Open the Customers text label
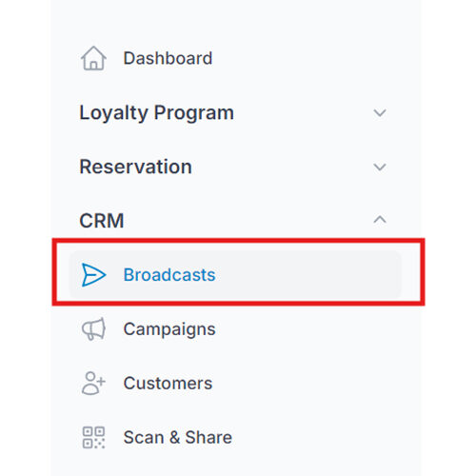The width and height of the screenshot is (476, 476). click(x=168, y=384)
